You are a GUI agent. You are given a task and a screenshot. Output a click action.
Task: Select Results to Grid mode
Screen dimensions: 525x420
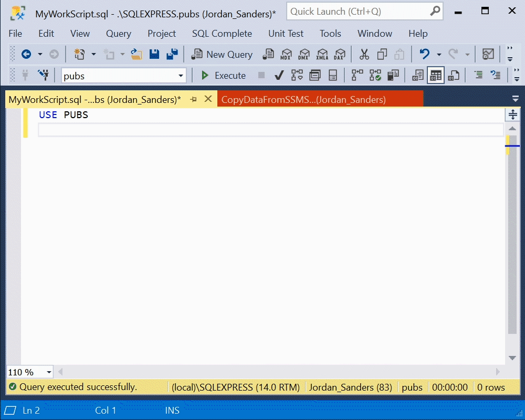coord(436,75)
